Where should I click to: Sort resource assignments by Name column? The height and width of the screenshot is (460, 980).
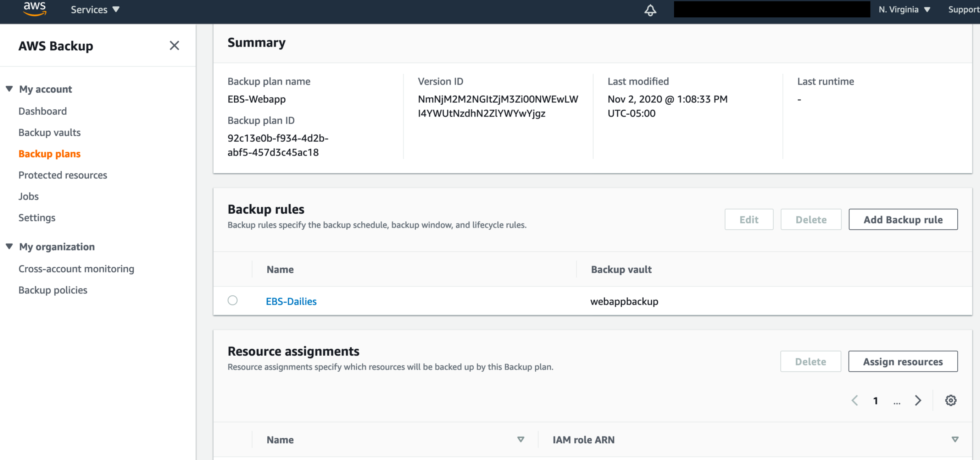click(x=520, y=439)
